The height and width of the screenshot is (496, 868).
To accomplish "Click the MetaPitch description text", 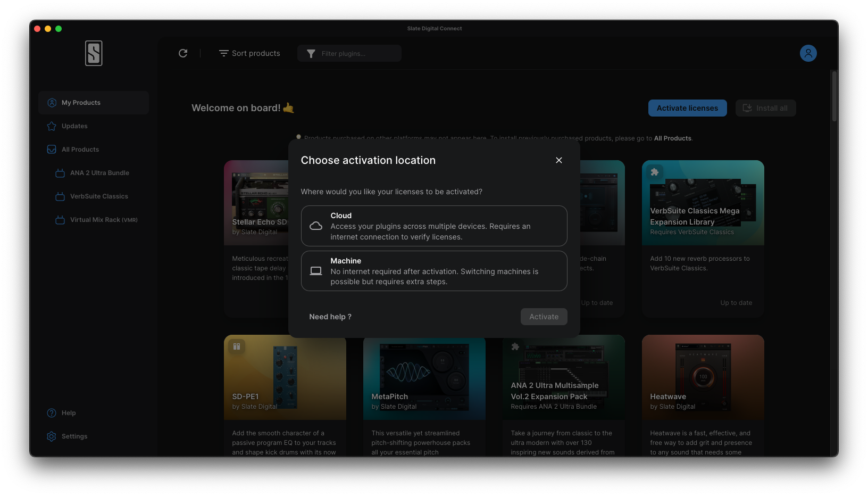I will (x=421, y=443).
